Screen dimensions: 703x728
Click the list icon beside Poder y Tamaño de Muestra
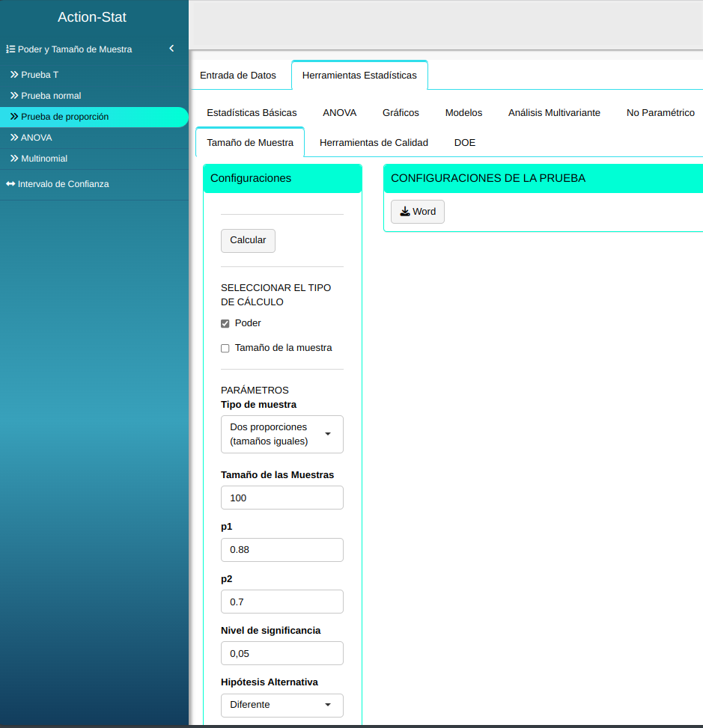click(10, 49)
